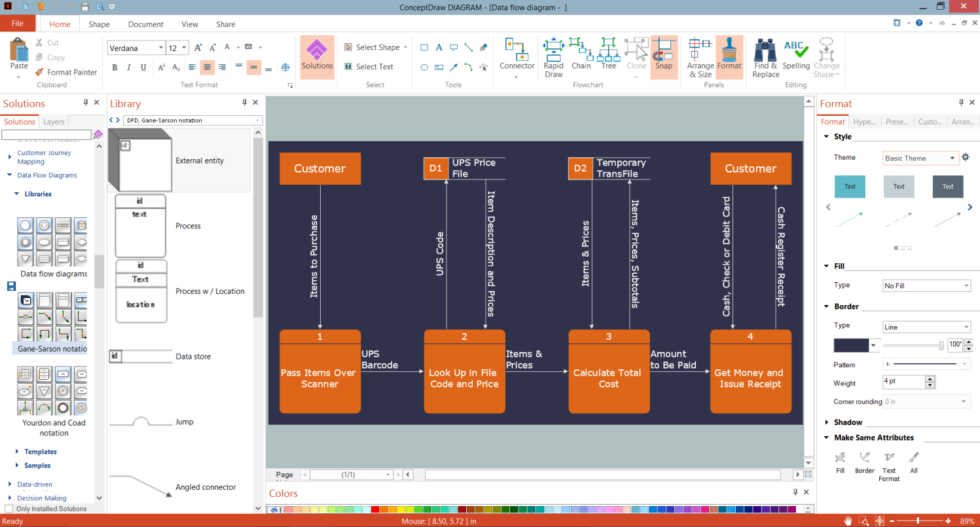The image size is (980, 527).
Task: Toggle bold text formatting
Action: coord(115,67)
